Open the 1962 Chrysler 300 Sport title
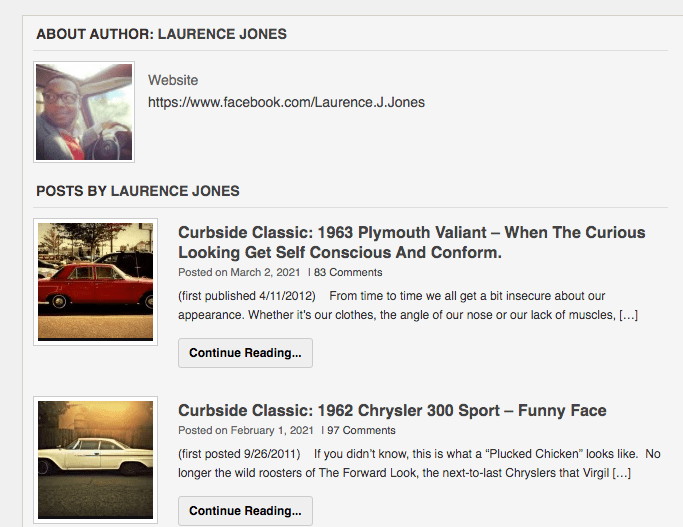This screenshot has width=683, height=527. 392,411
